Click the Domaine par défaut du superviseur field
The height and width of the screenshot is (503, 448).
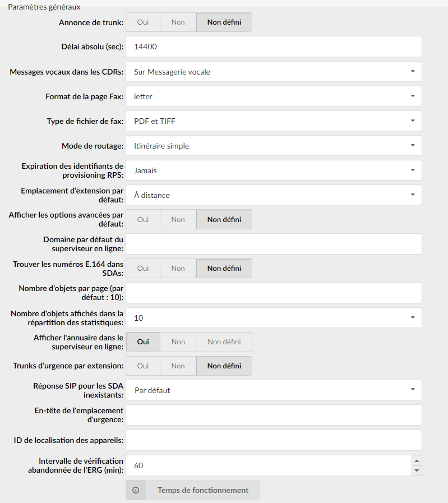274,244
